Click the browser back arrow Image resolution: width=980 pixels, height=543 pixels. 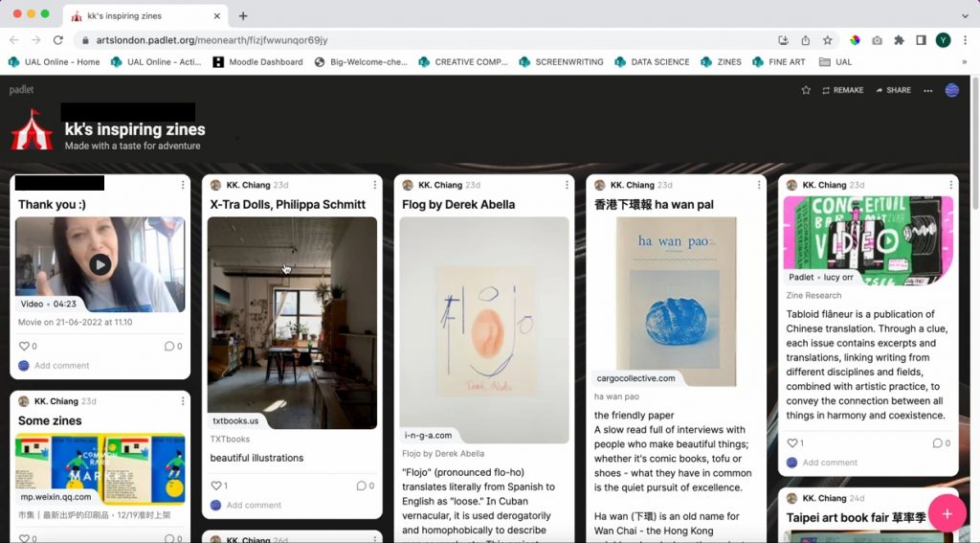(x=13, y=40)
